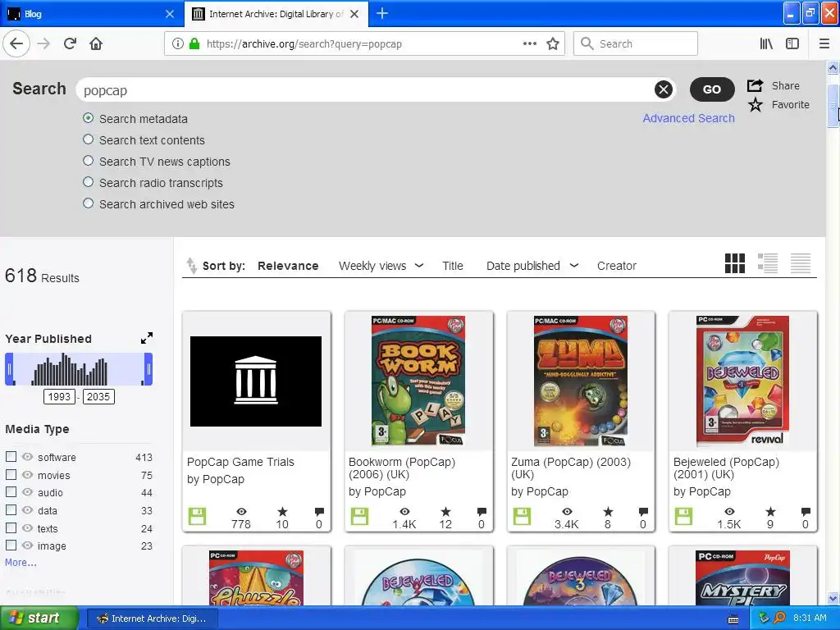Open Bookworm (PopCap) (2006) (UK) title

[402, 468]
